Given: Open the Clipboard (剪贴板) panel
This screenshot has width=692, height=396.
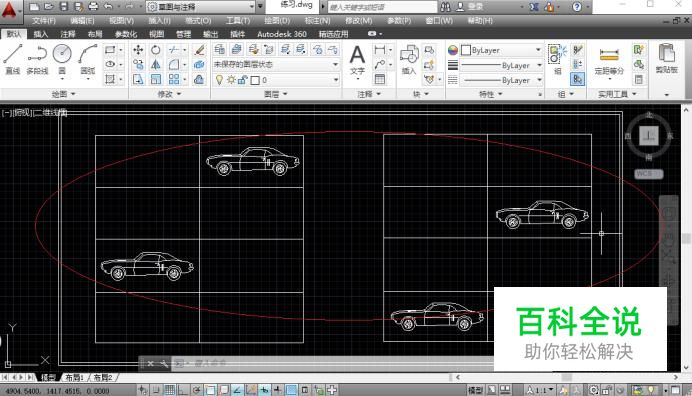Looking at the screenshot, I should pos(666,60).
